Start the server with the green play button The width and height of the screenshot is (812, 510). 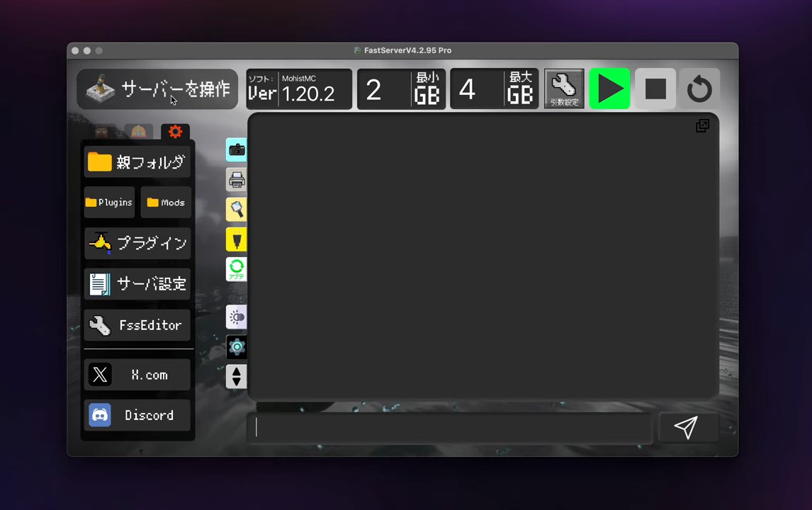pos(609,88)
